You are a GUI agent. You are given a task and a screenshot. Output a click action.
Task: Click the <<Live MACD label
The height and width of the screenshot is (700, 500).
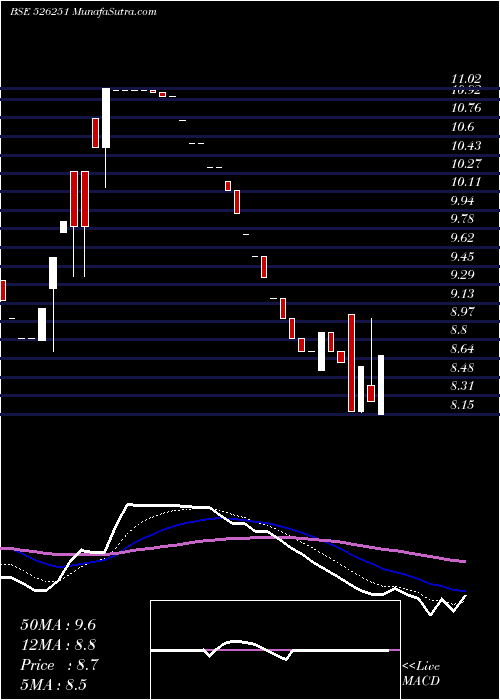421,674
